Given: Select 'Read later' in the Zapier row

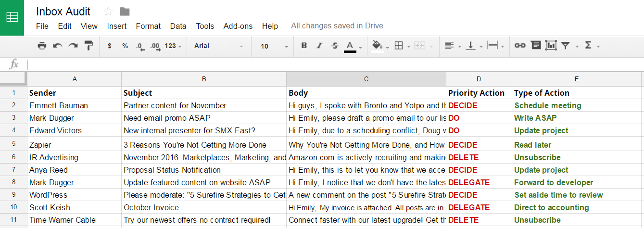Looking at the screenshot, I should (x=577, y=145).
